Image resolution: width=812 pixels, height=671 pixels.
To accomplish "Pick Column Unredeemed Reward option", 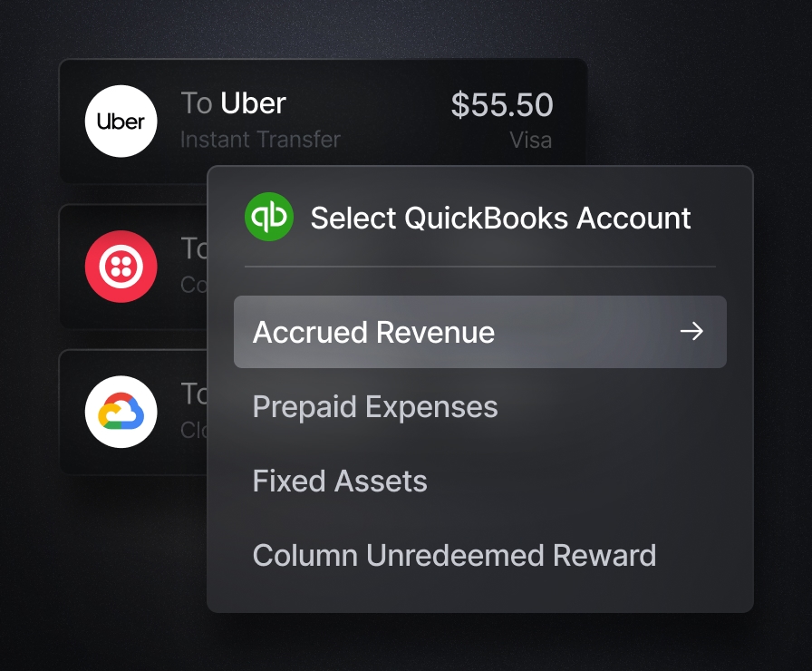I will click(454, 556).
